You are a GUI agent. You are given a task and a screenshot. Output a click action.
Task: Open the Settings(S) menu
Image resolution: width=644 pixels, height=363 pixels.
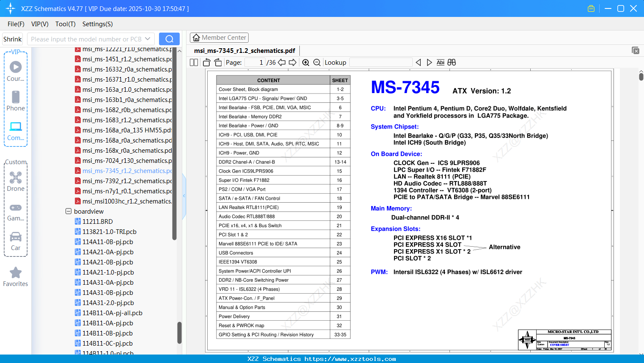[x=98, y=24]
